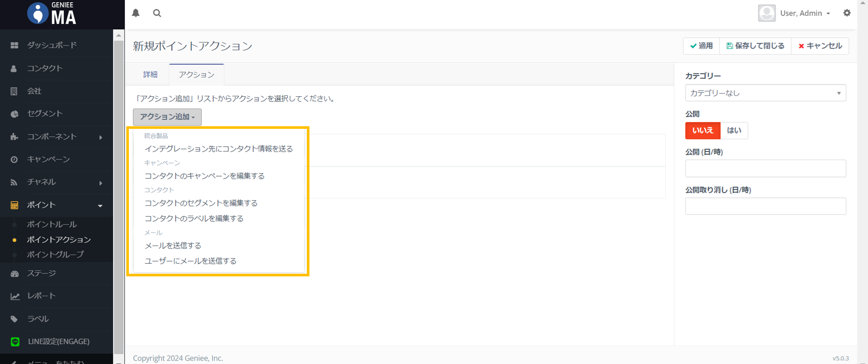Click the Report chart icon in sidebar
Screen dimensions: 868x364
15,296
